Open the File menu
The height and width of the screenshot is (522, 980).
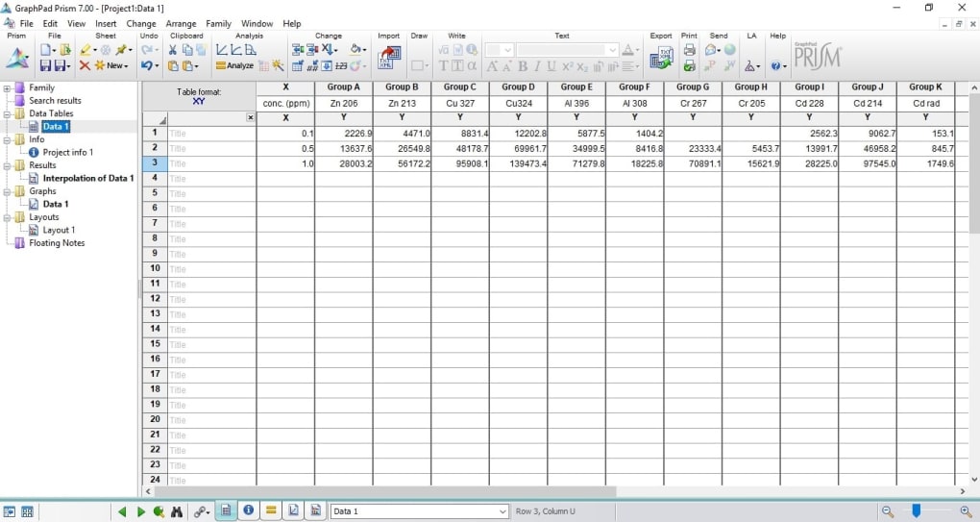tap(26, 24)
